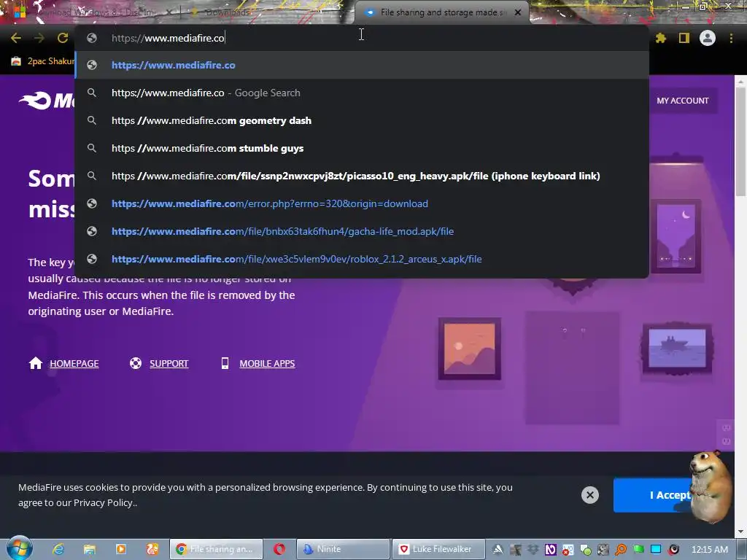Open the roblox_2.1.2_arceus_x.apk history suggestion
Image resolution: width=747 pixels, height=560 pixels.
362,259
